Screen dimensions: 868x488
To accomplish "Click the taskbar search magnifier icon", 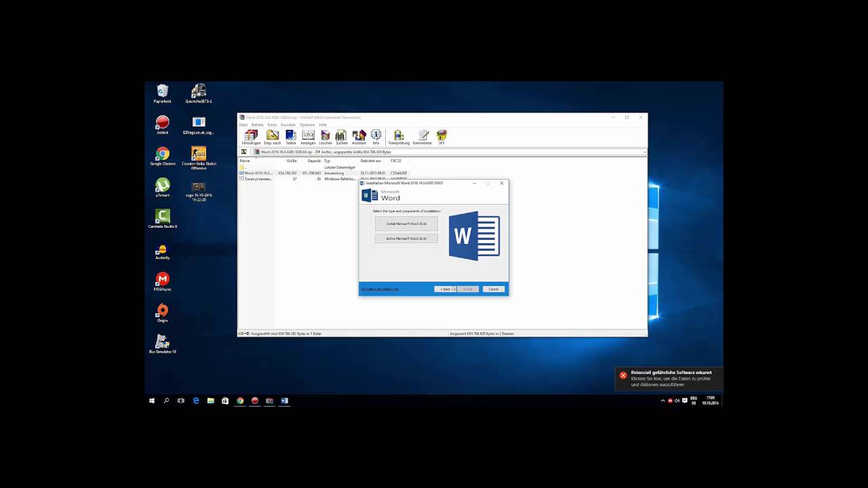I will 166,401.
